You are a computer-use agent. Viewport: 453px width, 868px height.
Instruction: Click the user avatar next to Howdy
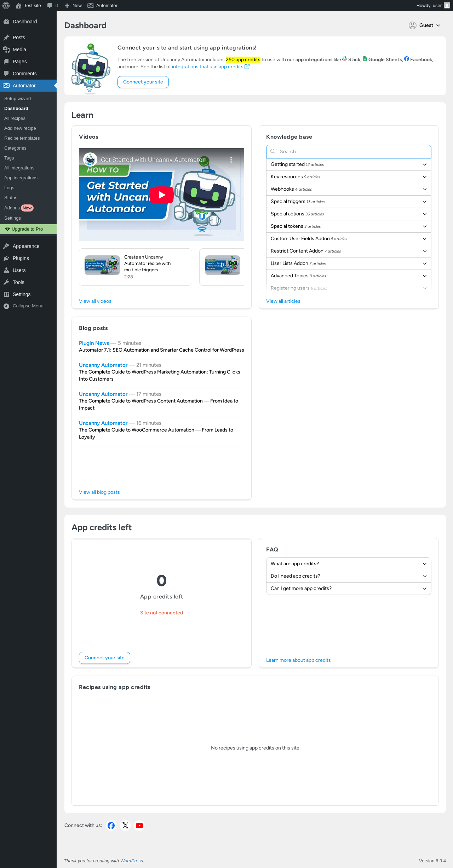click(447, 6)
